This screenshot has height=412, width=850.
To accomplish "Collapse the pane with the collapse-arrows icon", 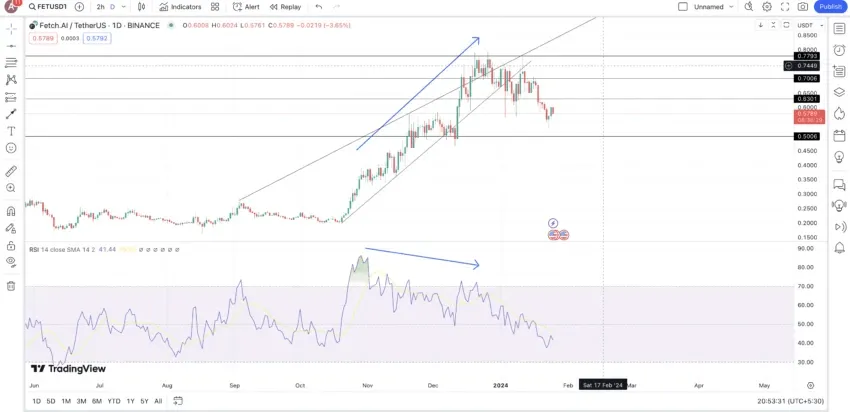I will (x=773, y=25).
